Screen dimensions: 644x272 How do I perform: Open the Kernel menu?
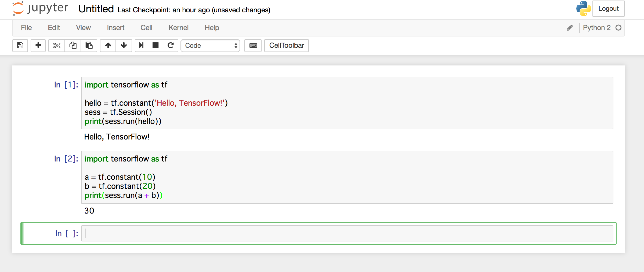point(179,28)
